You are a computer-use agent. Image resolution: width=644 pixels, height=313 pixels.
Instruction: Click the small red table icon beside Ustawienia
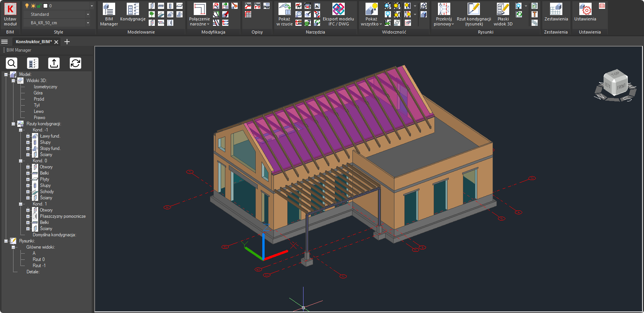click(602, 6)
